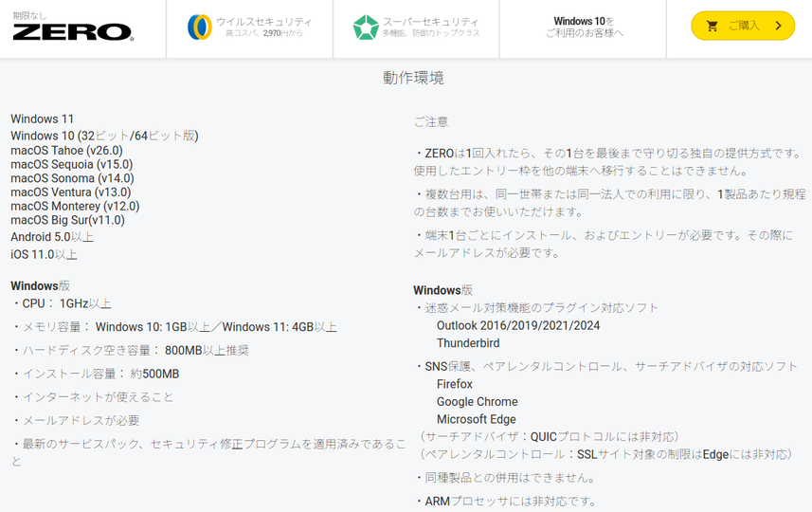Open the Windows 10 をご利用のお客様へ link
The height and width of the screenshot is (512, 812).
pos(584,27)
